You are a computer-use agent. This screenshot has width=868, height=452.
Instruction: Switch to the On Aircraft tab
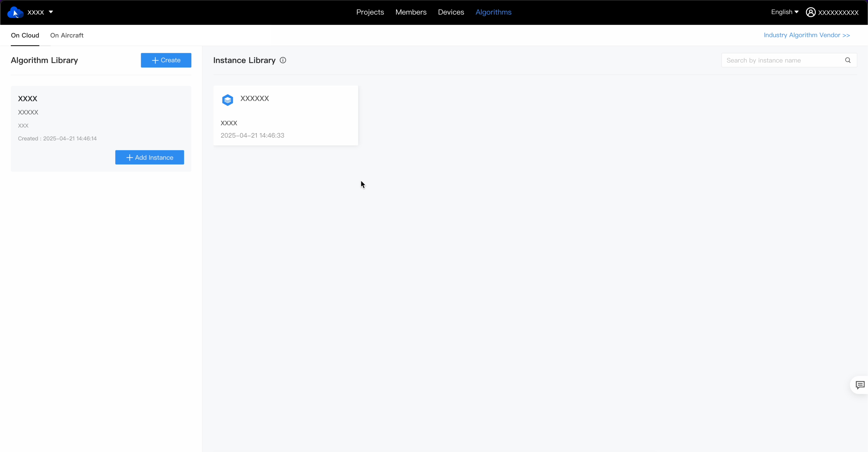(67, 35)
